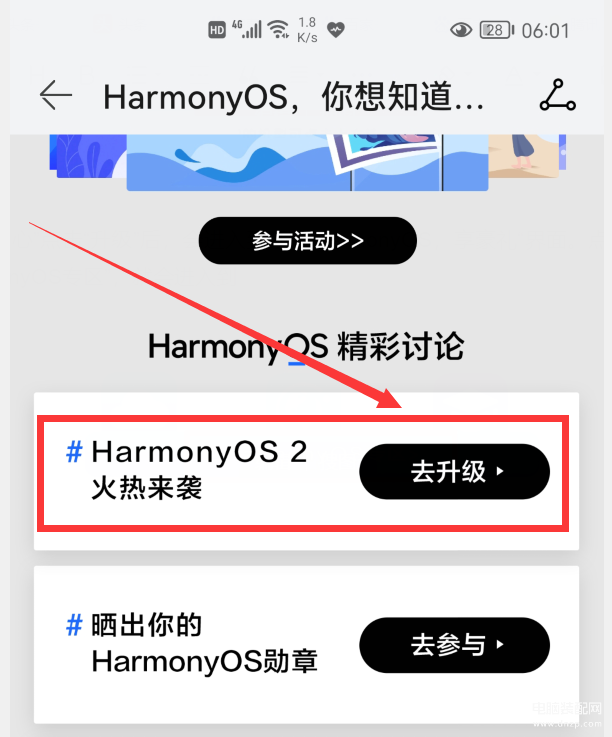Viewport: 612px width, 737px height.
Task: Tap the heart health icon in status bar
Action: [336, 30]
